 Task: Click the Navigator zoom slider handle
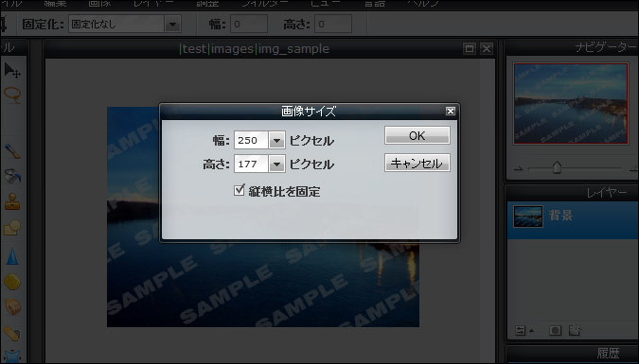[557, 167]
